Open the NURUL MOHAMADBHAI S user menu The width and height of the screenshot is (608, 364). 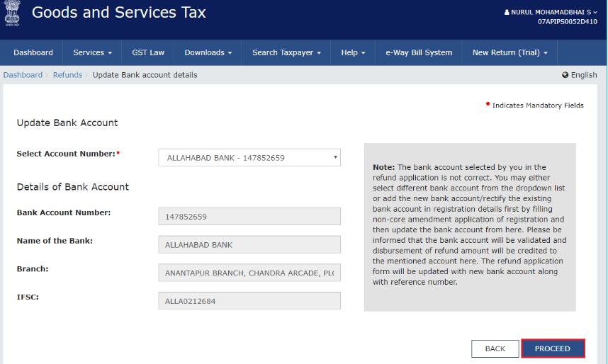coord(551,12)
